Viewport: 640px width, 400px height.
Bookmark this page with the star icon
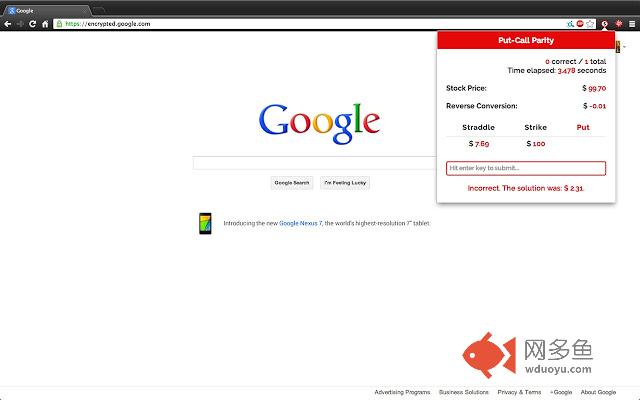(591, 23)
